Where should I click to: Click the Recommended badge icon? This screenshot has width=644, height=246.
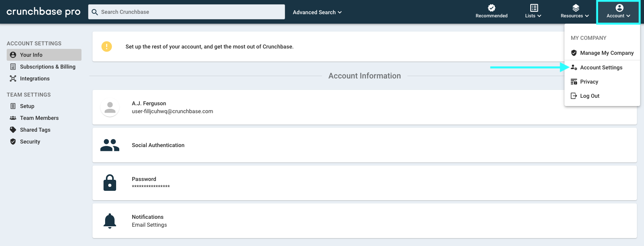492,7
